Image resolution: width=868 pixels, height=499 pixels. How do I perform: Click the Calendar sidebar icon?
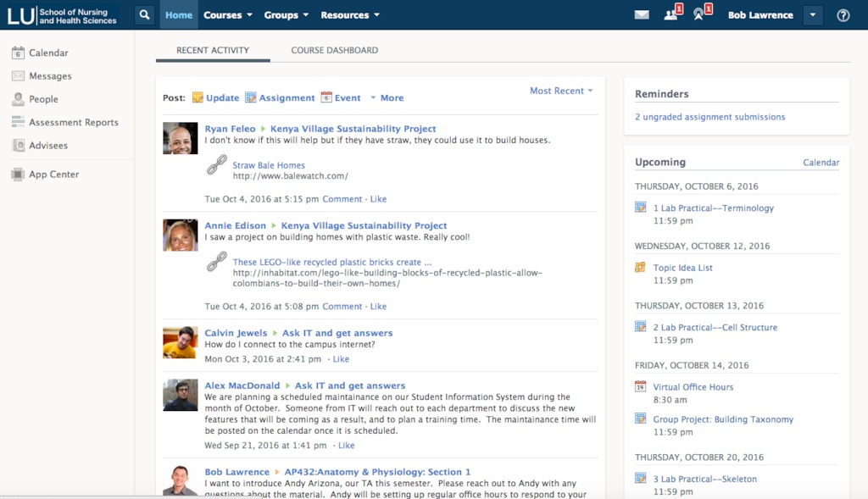click(x=18, y=53)
